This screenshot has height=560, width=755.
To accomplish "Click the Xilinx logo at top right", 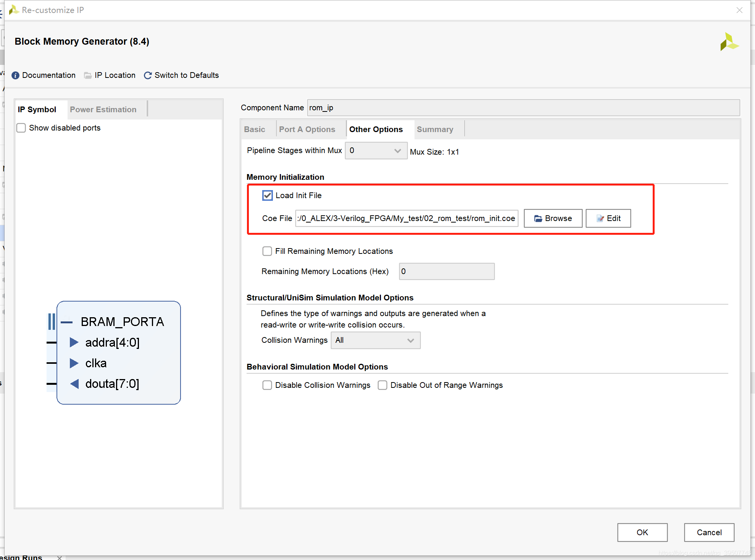I will (x=729, y=42).
